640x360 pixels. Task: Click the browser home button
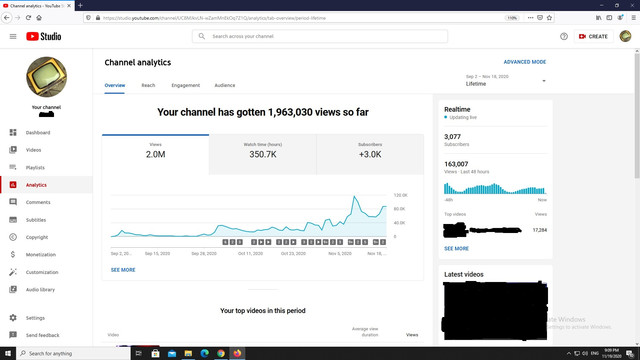coord(39,18)
